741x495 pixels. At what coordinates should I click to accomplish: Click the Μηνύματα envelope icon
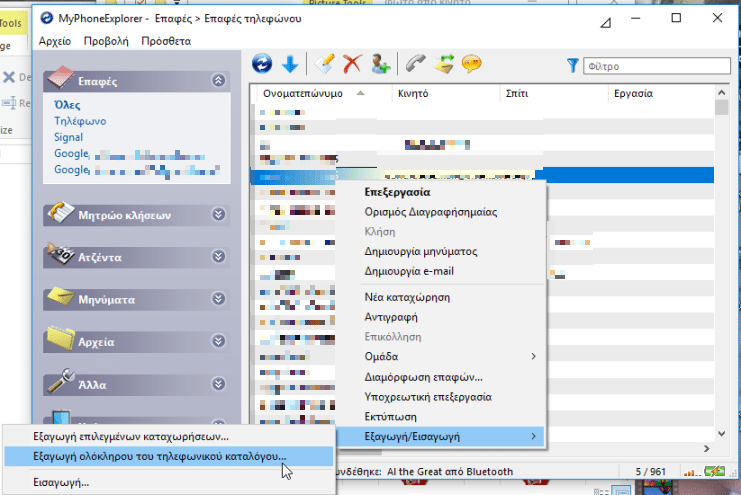point(60,296)
